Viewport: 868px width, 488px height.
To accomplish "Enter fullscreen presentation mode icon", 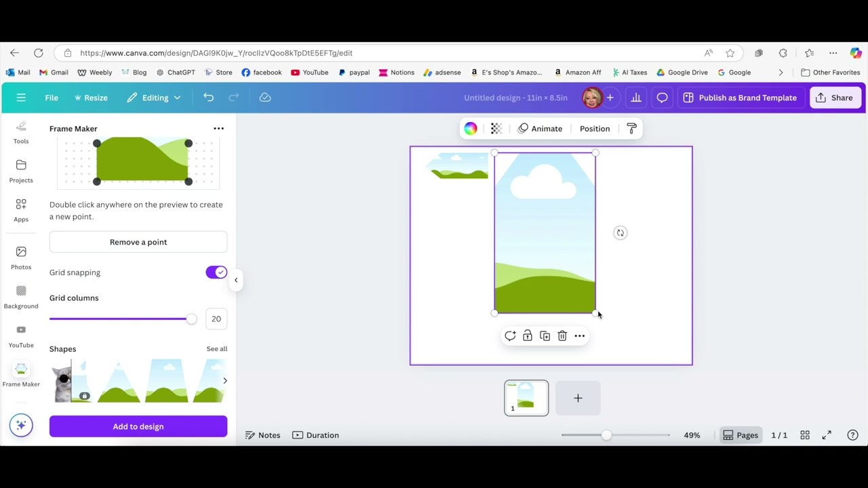I will pos(827,435).
